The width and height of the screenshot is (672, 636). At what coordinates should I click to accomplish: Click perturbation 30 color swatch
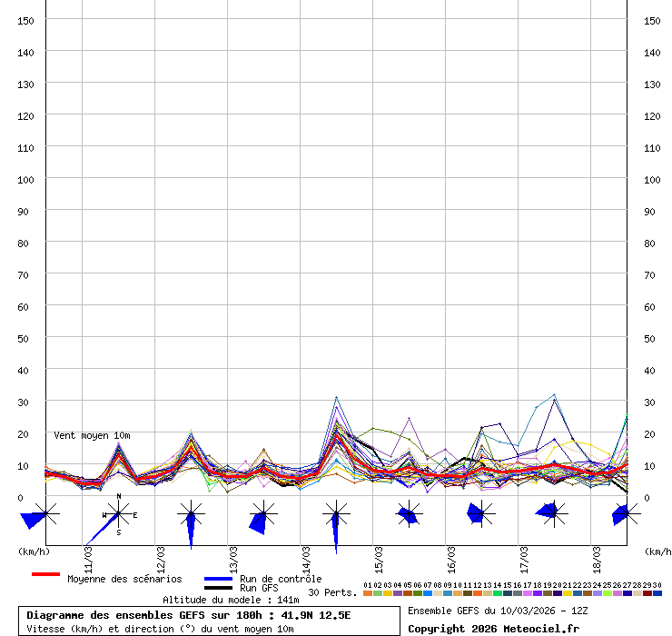tap(657, 593)
